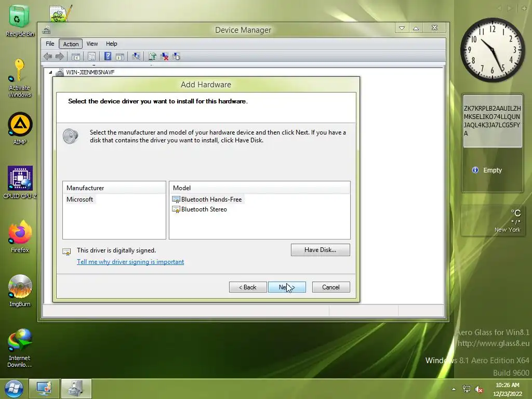Open Tell me why driver signing is important
The image size is (532, 399).
click(x=130, y=262)
